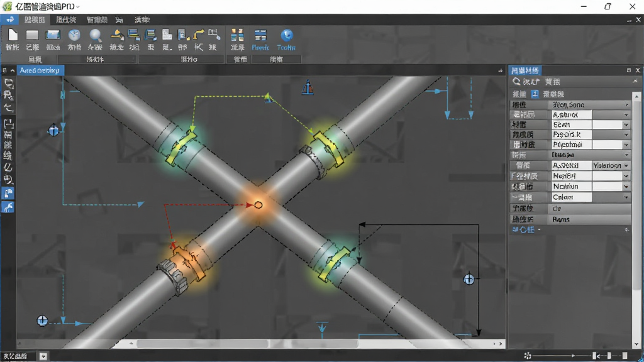Screen dimensions: 644x362
Task: Click the magnifying glass icon in the ribbon
Action: point(96,36)
